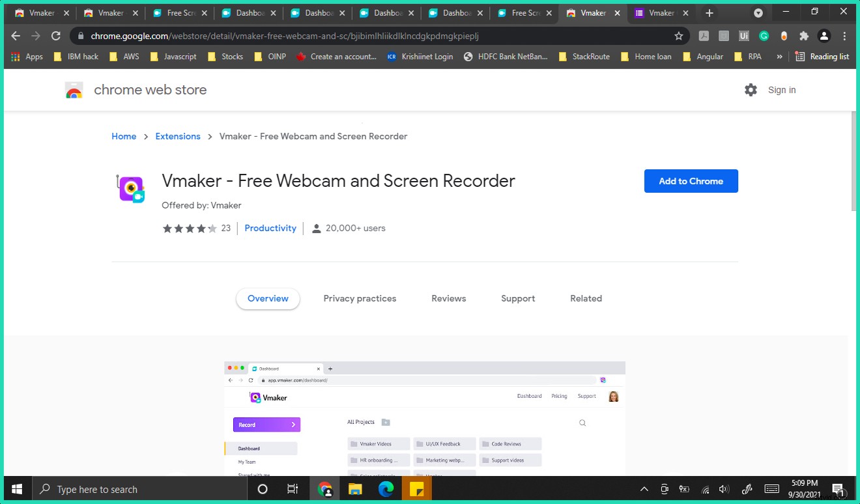Open the volume icon in system tray
Screen dimensions: 860x504
coord(724,488)
